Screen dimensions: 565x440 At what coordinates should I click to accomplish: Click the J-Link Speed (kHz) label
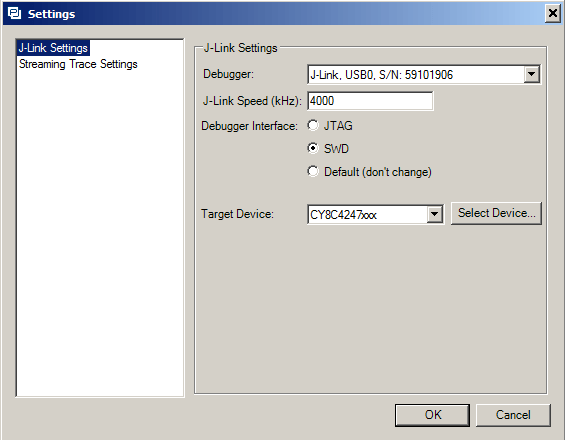[252, 101]
